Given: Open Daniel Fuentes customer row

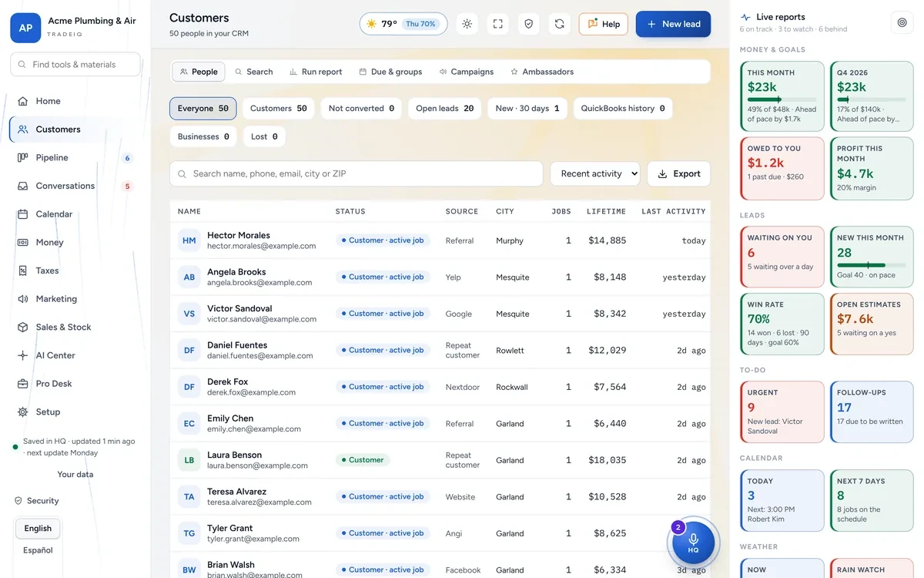Looking at the screenshot, I should coord(440,351).
